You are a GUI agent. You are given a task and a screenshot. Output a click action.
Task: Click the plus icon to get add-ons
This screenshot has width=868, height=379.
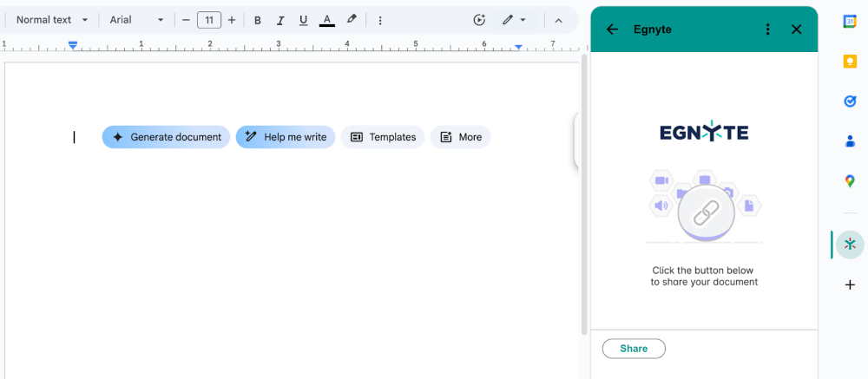point(850,284)
